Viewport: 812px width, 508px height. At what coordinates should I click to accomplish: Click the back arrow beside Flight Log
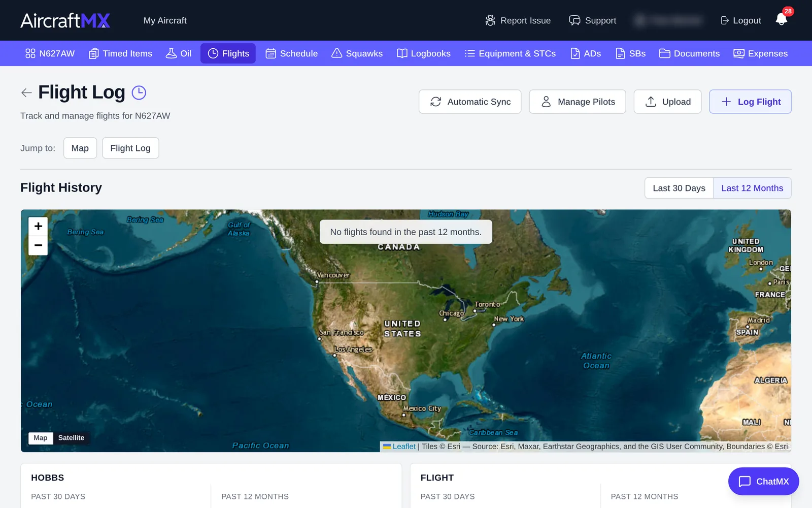(x=26, y=92)
